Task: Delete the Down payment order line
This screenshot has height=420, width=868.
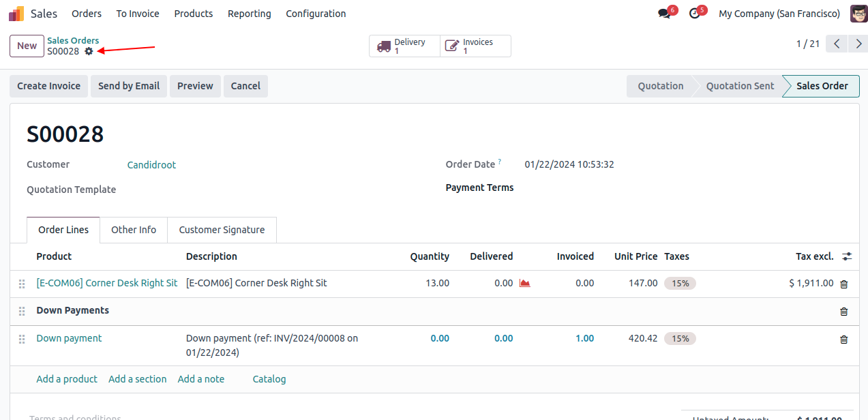Action: [x=843, y=339]
